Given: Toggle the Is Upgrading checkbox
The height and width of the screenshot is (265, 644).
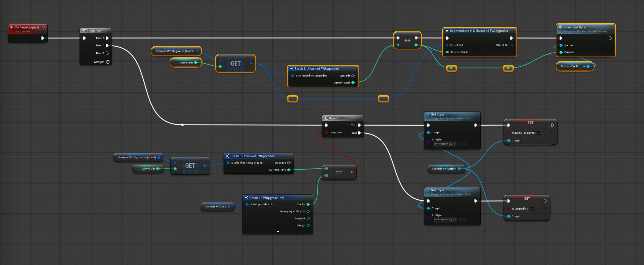Looking at the screenshot, I should click(x=532, y=209).
